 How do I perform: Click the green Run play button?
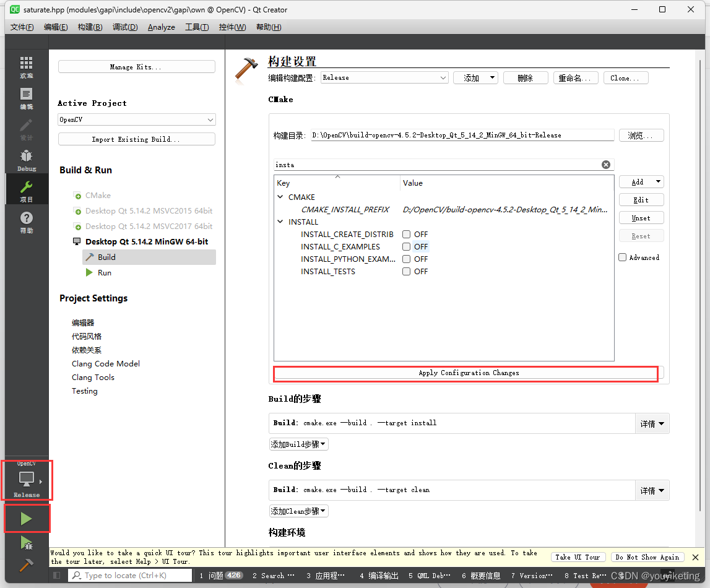pos(26,519)
